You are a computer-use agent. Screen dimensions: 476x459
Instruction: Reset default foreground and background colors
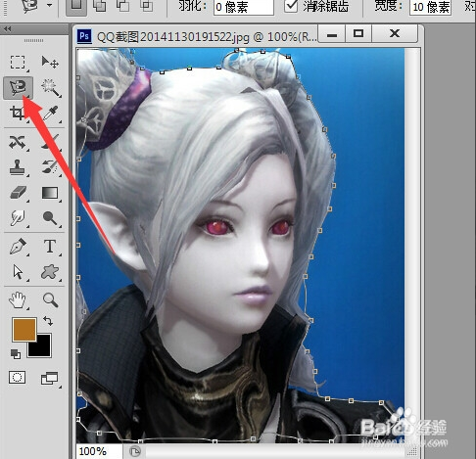click(x=15, y=354)
